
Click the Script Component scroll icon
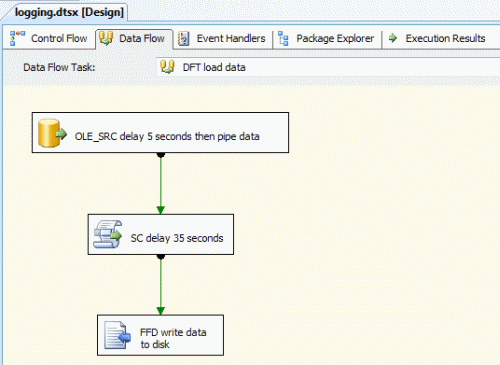click(108, 234)
